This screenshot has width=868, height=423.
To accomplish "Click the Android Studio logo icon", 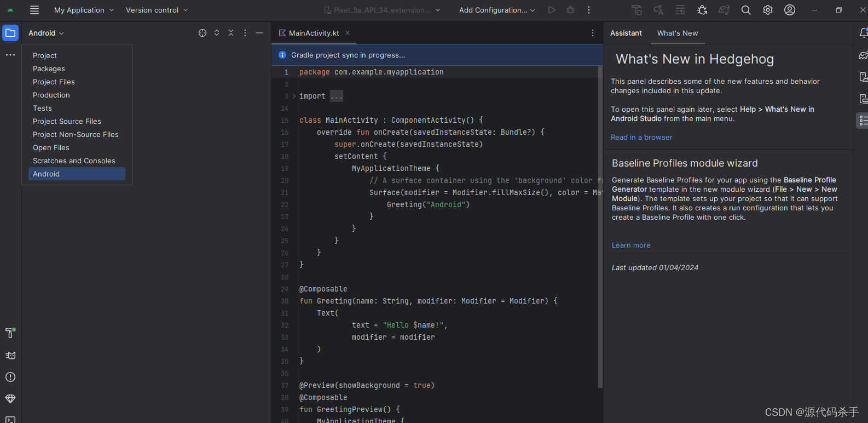I will pos(10,10).
